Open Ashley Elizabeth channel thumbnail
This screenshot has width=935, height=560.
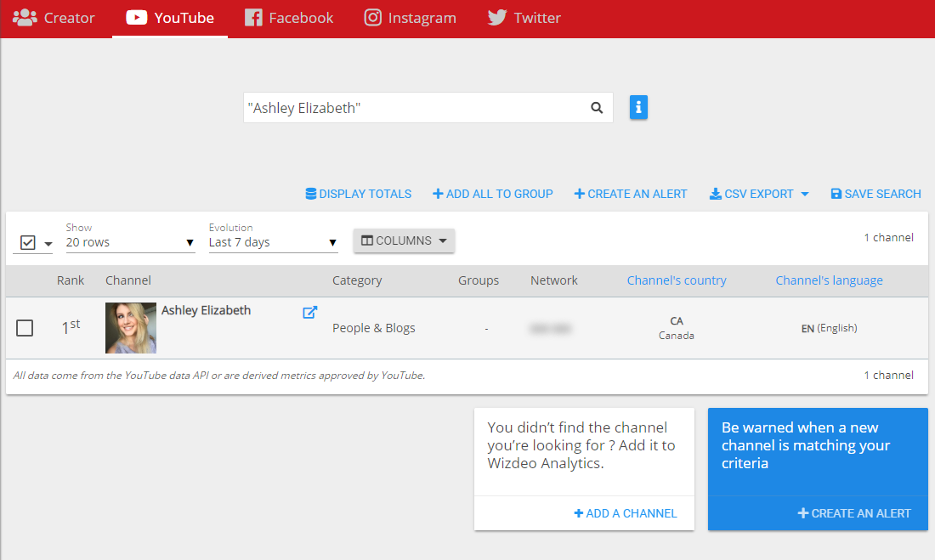tap(131, 328)
